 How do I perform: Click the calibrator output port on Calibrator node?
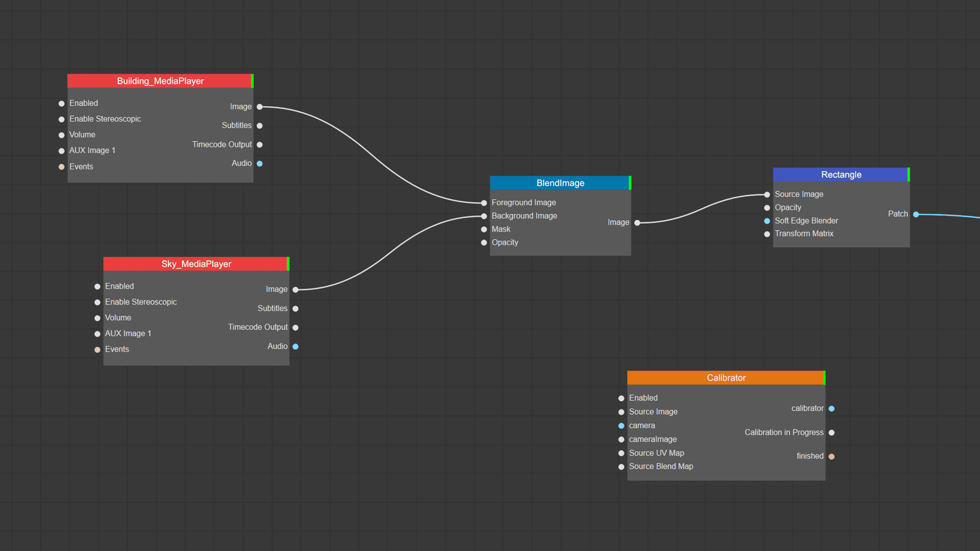[832, 409]
